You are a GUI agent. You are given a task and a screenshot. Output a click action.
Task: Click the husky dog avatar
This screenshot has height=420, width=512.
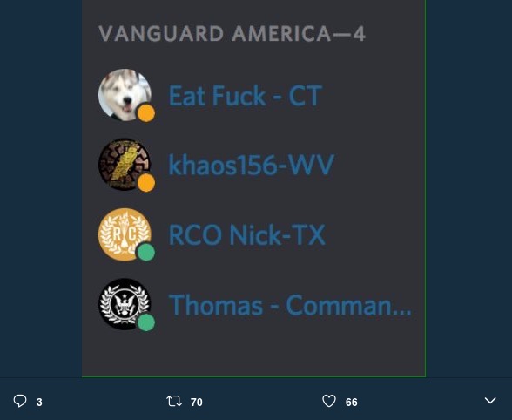(125, 95)
